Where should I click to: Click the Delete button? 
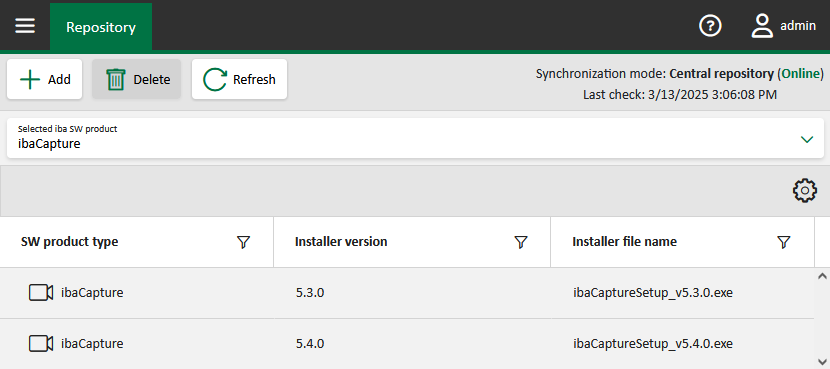pos(137,79)
